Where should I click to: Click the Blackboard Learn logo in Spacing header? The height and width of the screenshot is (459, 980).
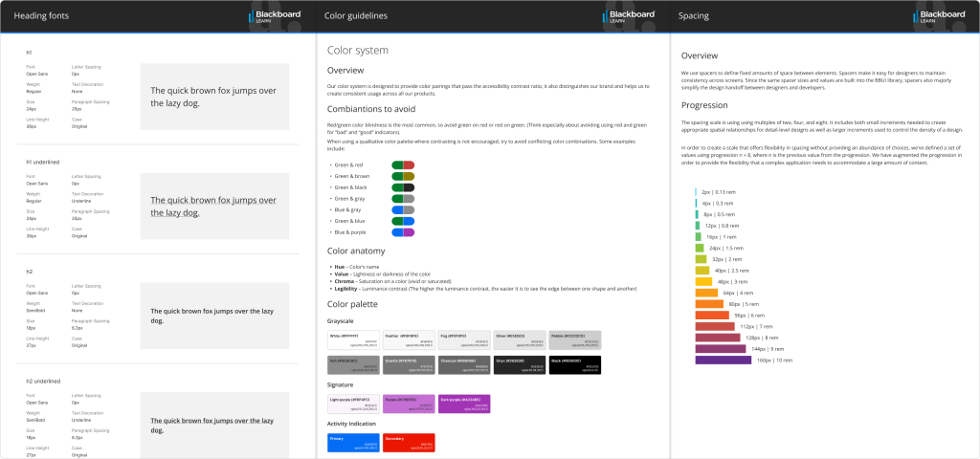(x=941, y=16)
